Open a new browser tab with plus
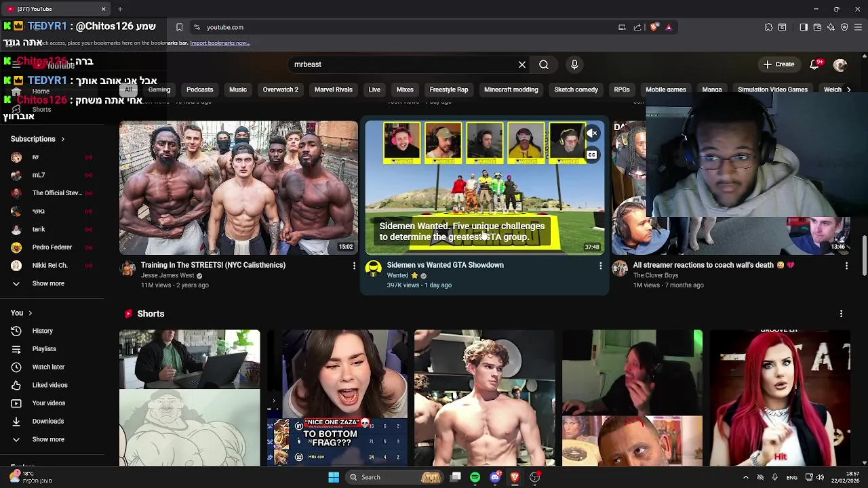The width and height of the screenshot is (868, 488). [120, 9]
